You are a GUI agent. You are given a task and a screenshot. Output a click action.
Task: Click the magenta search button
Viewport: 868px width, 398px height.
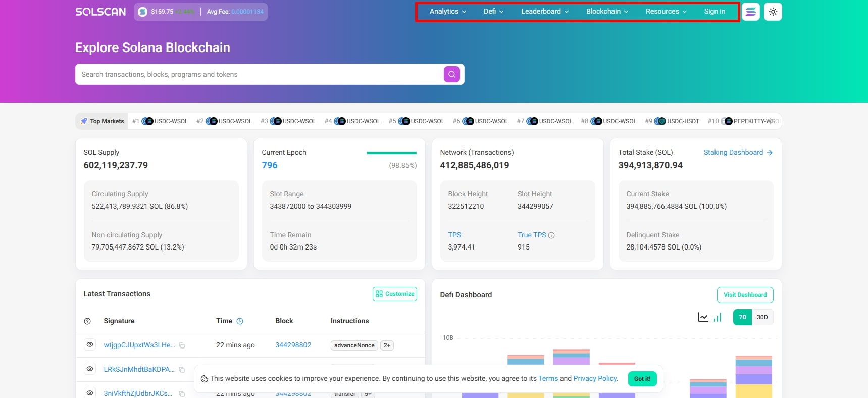[x=452, y=74]
